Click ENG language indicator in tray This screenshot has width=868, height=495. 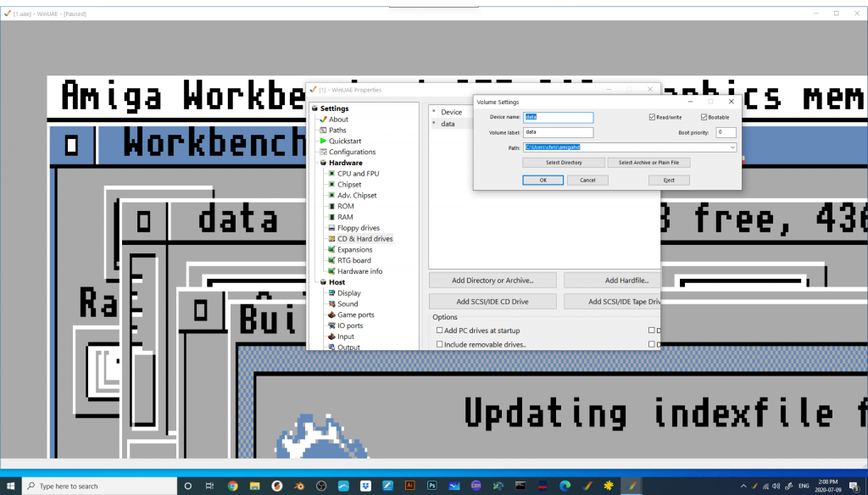(804, 486)
